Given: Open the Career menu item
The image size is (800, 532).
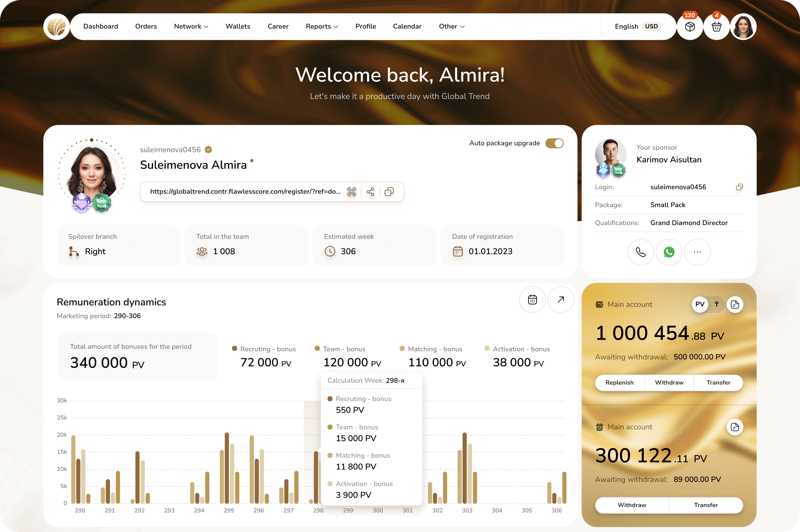Looking at the screenshot, I should (278, 26).
